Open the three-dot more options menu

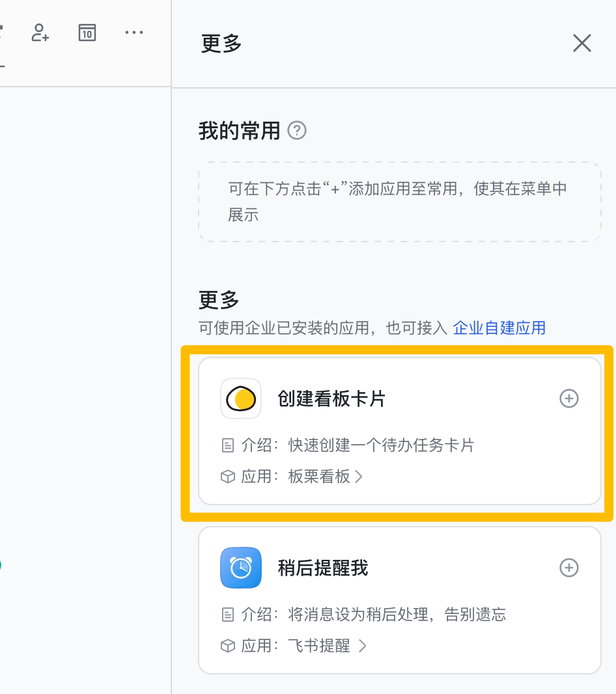click(133, 33)
